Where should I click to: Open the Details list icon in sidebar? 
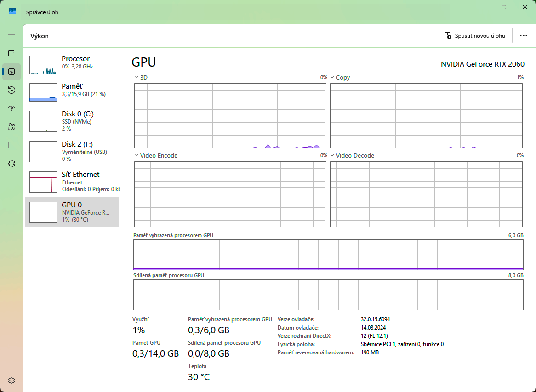click(x=11, y=145)
